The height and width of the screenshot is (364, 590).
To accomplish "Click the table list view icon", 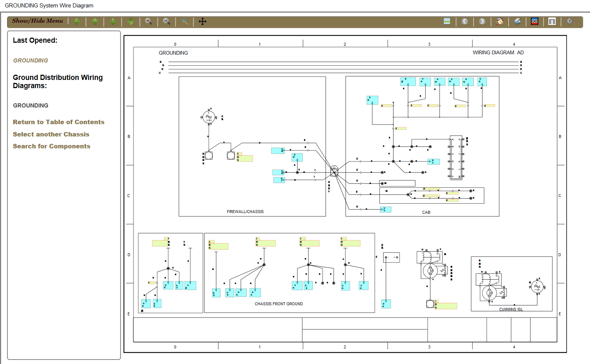I will tap(552, 22).
